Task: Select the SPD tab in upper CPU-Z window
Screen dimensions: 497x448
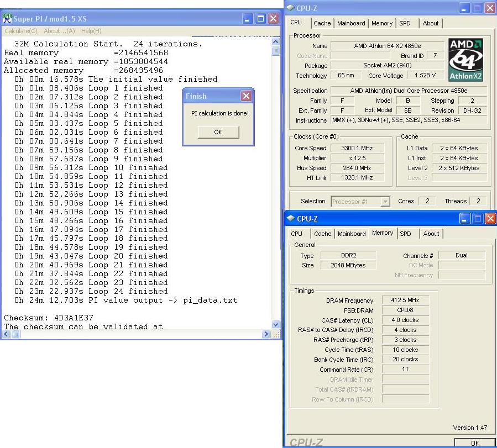Action: (x=405, y=23)
